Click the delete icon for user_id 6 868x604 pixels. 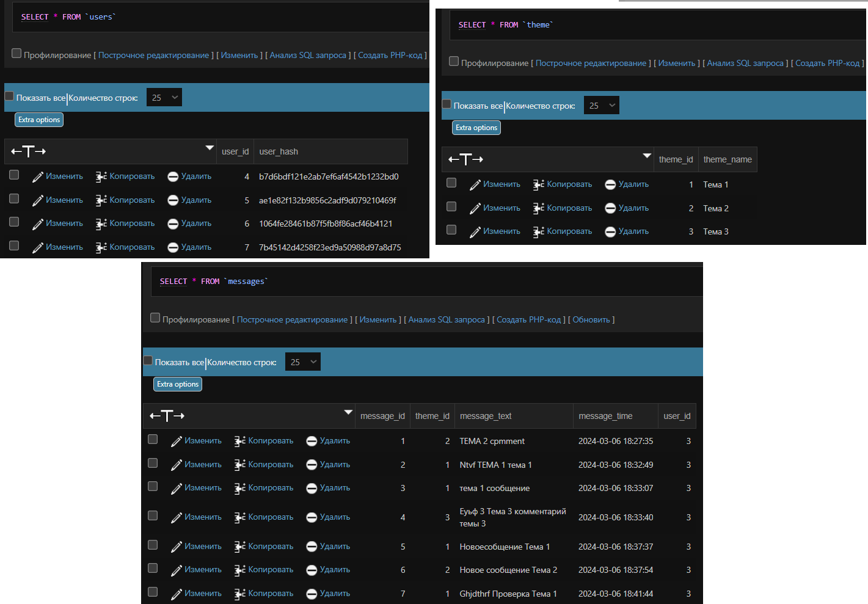pyautogui.click(x=173, y=224)
